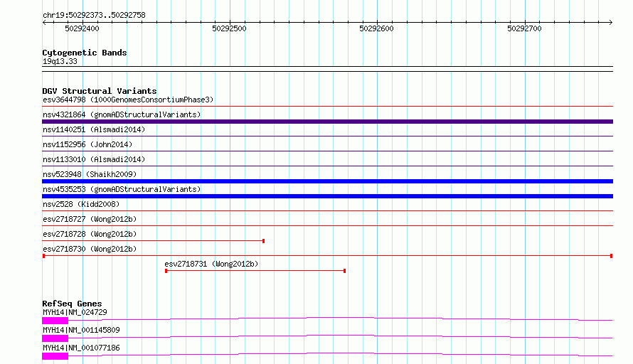Select variant esv2718730 (Wong2012b) label
Screen dimensions: 633x364
(x=90, y=249)
